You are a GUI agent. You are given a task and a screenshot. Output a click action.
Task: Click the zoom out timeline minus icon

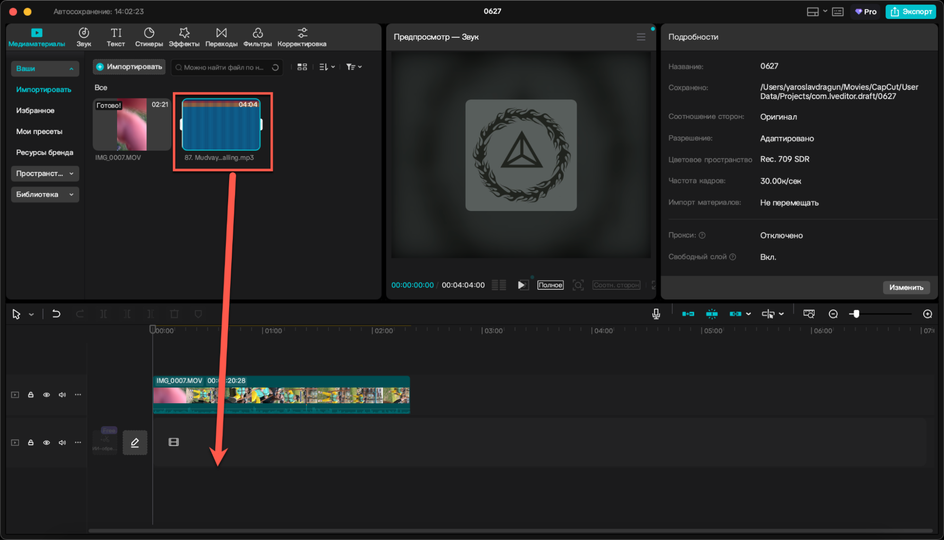point(833,314)
